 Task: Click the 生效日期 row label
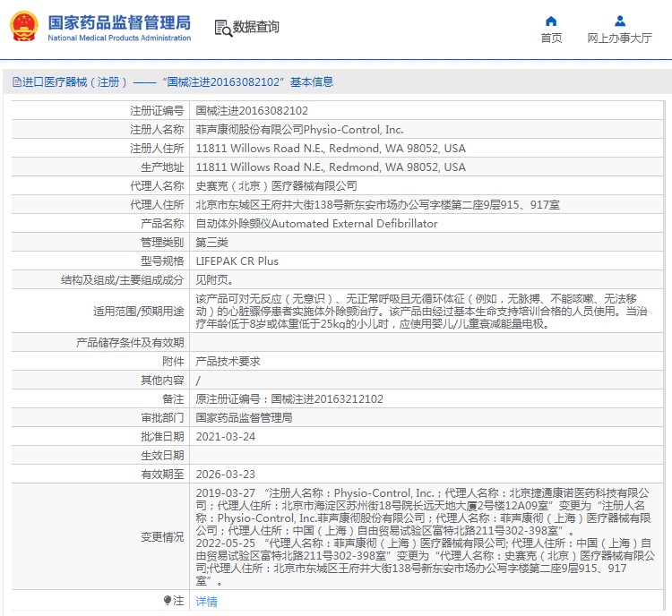pyautogui.click(x=162, y=456)
